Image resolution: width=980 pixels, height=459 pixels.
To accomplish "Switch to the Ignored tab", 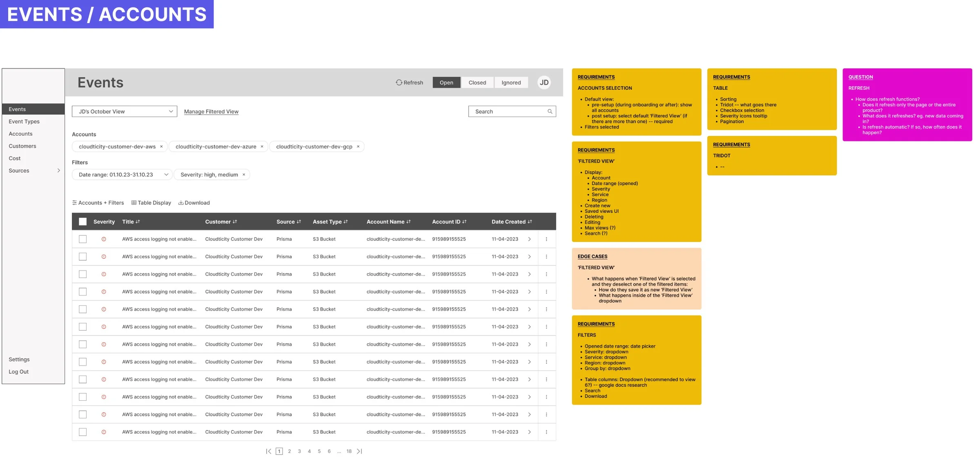I will 511,82.
